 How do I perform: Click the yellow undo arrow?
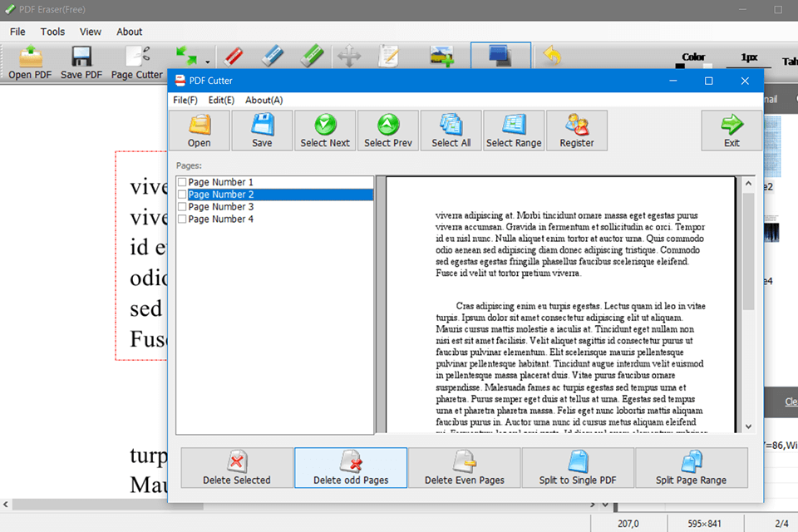coord(552,56)
